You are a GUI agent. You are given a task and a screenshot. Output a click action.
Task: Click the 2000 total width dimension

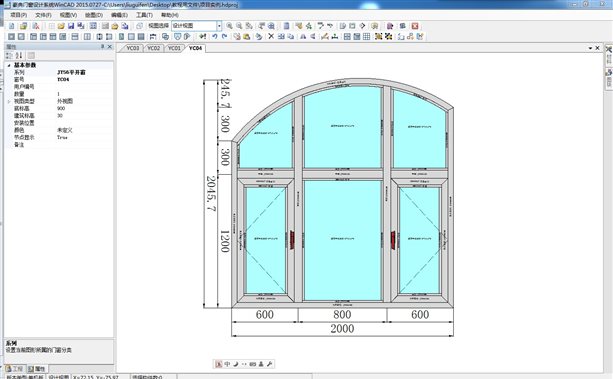pyautogui.click(x=342, y=329)
